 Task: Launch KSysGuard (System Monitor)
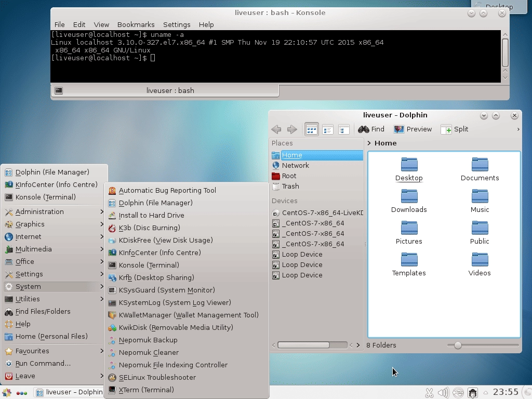[x=187, y=290]
